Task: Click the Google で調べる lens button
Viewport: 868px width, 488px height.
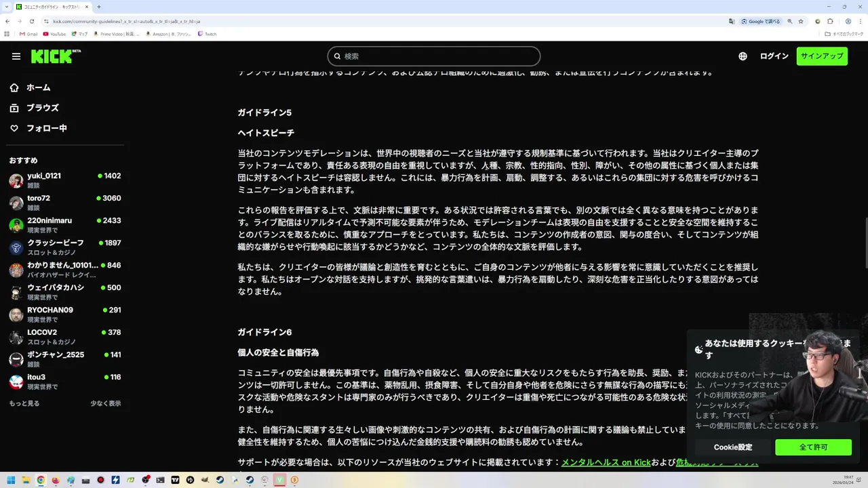Action: [x=761, y=21]
